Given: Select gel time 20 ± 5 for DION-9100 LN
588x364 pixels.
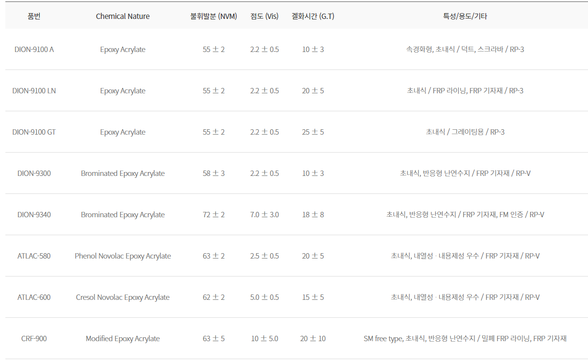Looking at the screenshot, I should coord(313,91).
